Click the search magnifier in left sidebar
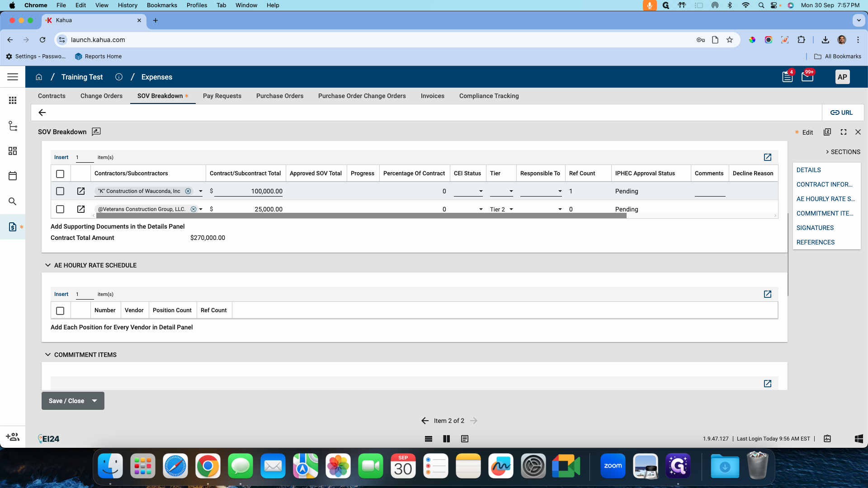868x488 pixels. pos(13,202)
